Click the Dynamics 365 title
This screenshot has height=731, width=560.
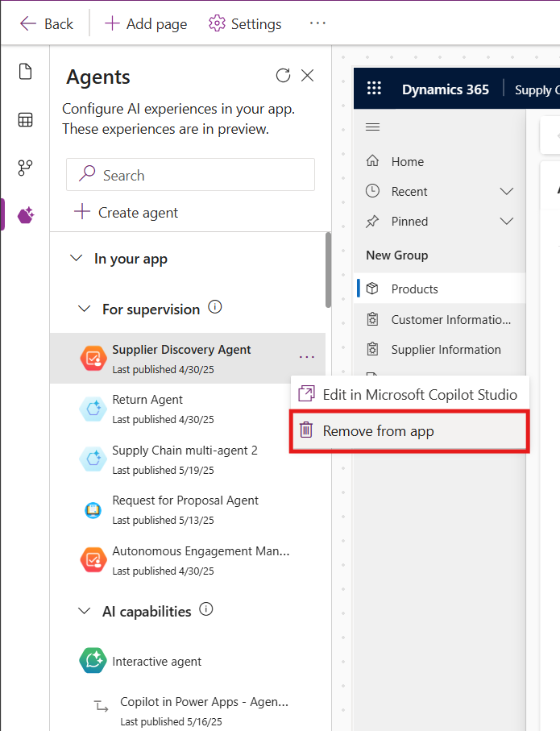[x=446, y=89]
